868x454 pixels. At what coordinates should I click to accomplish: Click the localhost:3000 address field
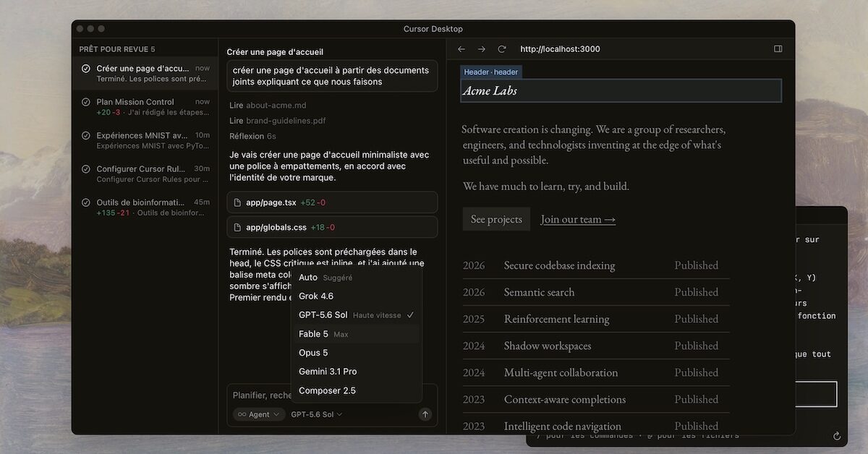pos(560,49)
